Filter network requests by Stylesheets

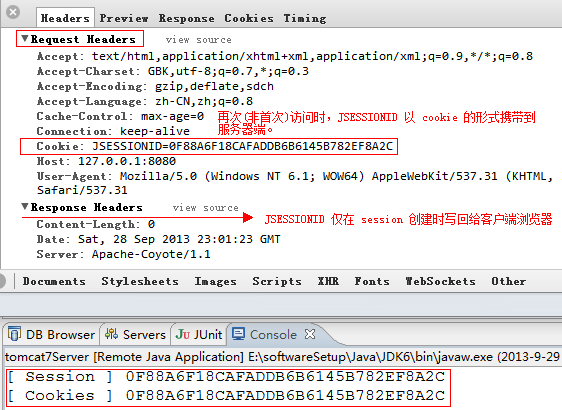[140, 281]
